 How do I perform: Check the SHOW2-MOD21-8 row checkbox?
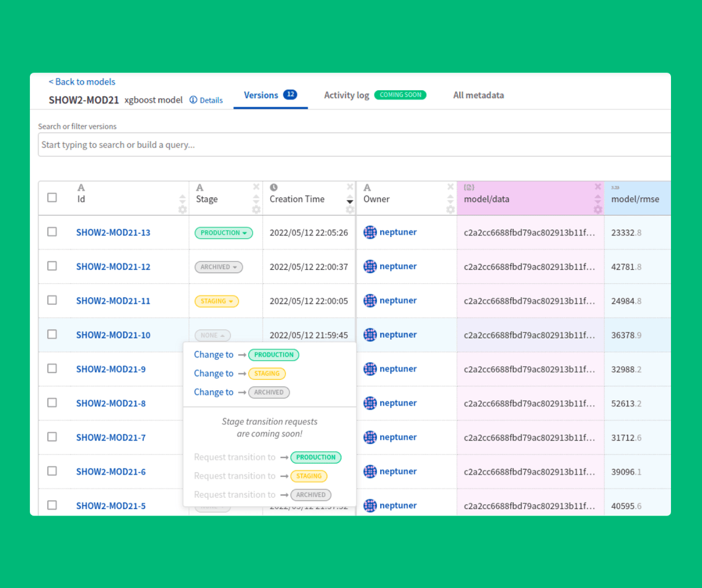tap(52, 403)
